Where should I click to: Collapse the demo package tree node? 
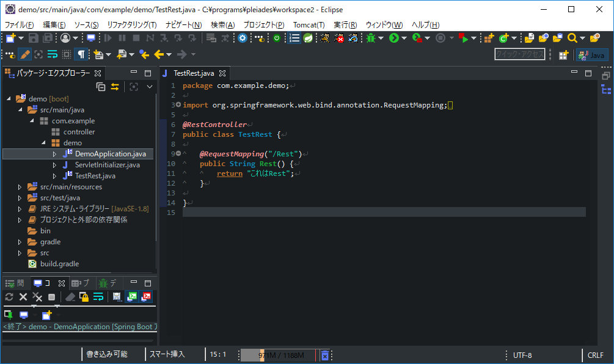43,143
